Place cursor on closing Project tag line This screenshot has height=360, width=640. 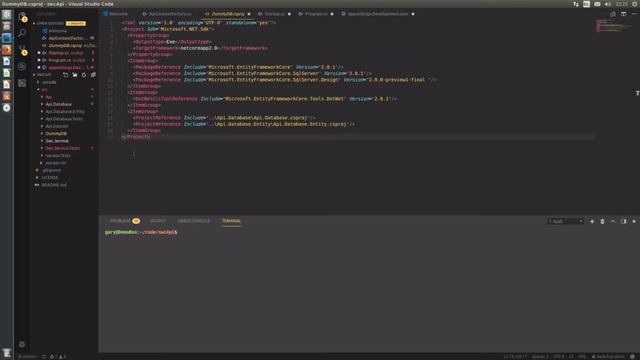pyautogui.click(x=136, y=137)
